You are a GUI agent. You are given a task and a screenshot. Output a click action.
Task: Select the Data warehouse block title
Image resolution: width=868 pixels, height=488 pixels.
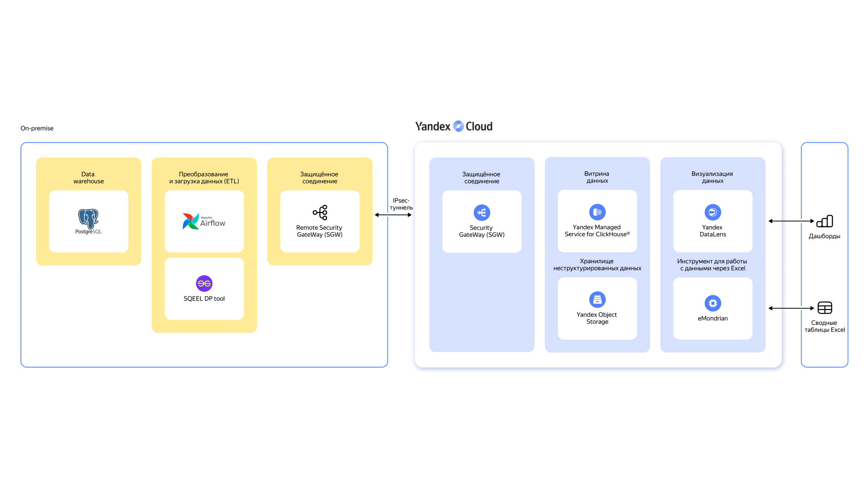pos(88,178)
